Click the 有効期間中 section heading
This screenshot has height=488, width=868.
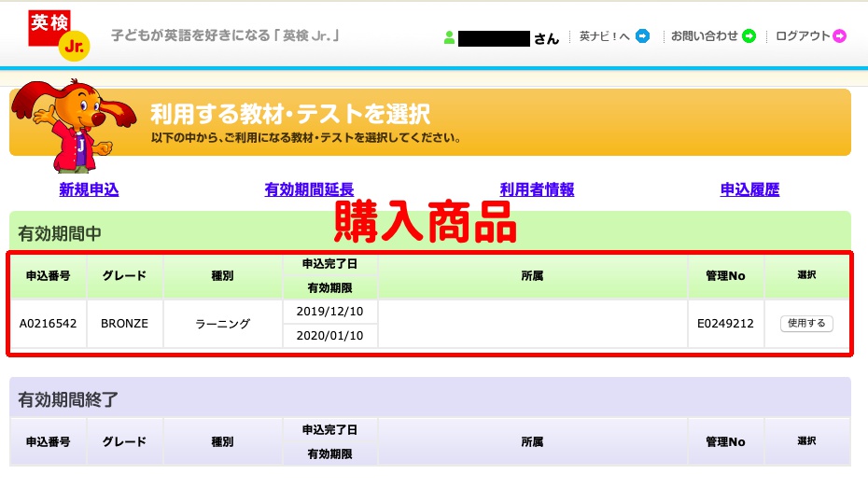60,233
